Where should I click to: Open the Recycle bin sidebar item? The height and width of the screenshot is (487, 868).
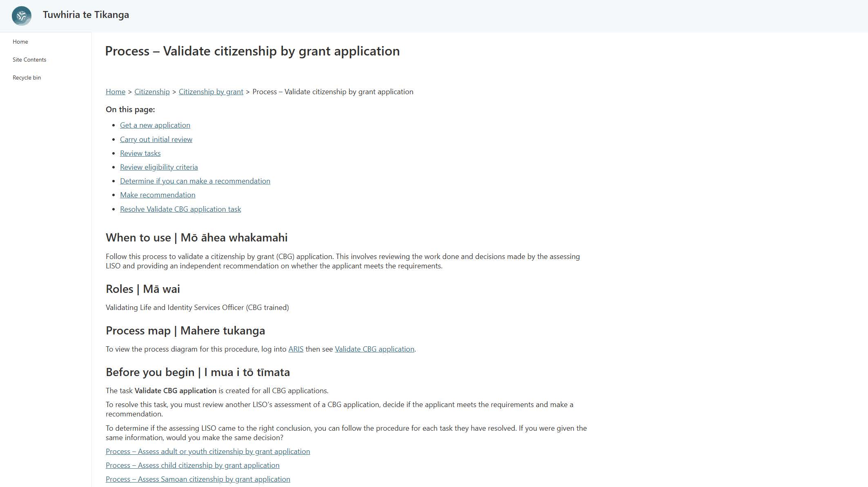coord(27,77)
